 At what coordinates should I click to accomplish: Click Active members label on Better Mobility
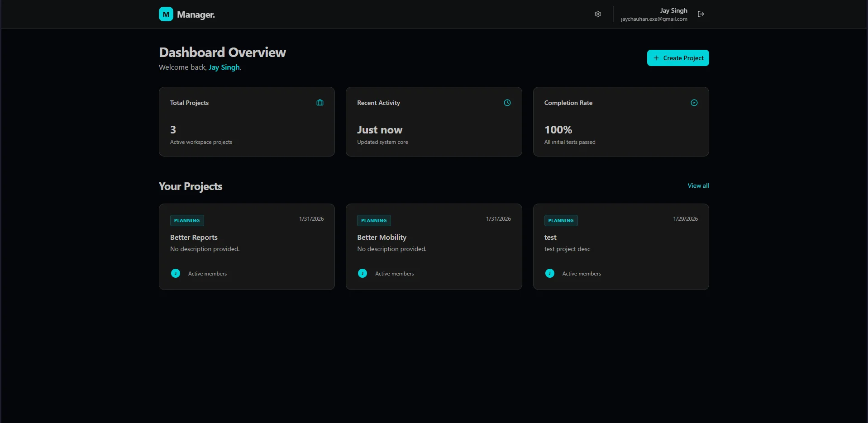(394, 274)
